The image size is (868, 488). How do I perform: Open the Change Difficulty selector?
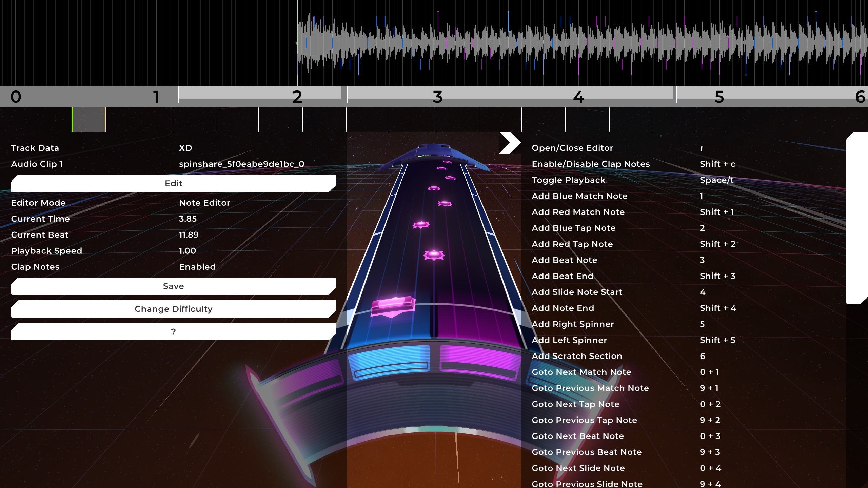coord(173,309)
